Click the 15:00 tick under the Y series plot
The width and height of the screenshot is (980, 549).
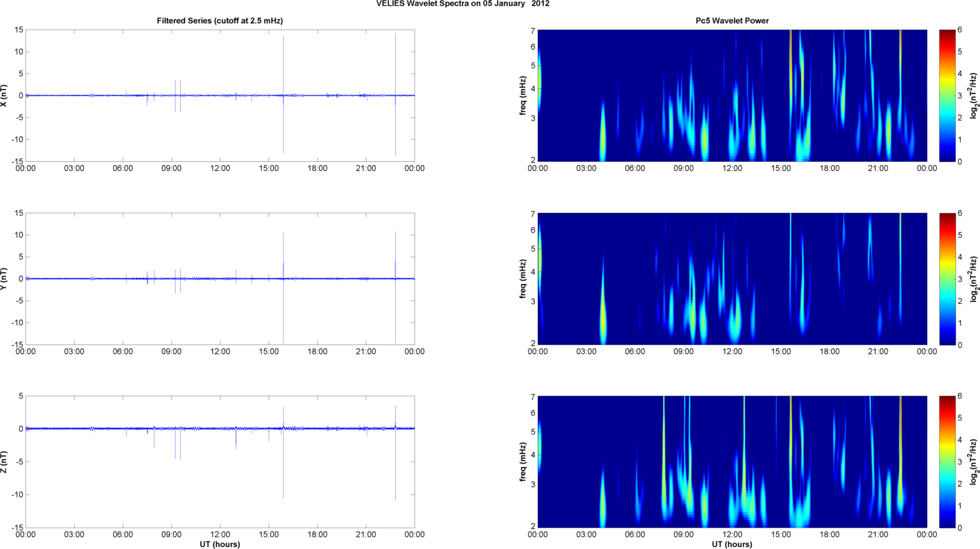pyautogui.click(x=269, y=352)
